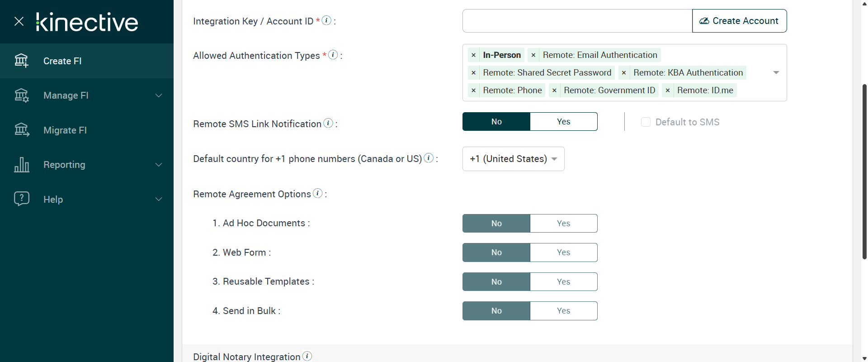Remove the Remote: Phone authentication tag

tap(473, 90)
